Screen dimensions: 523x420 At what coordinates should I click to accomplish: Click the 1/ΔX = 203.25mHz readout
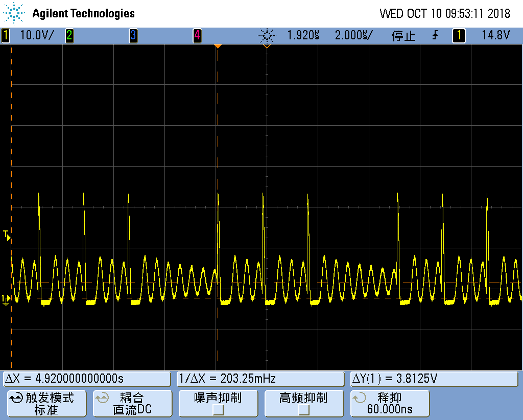[x=260, y=379]
